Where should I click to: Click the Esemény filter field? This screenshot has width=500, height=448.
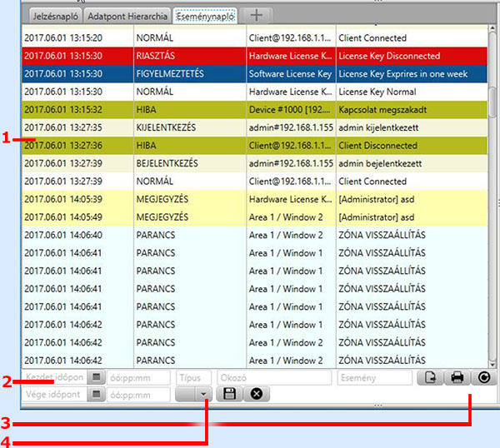pos(375,378)
